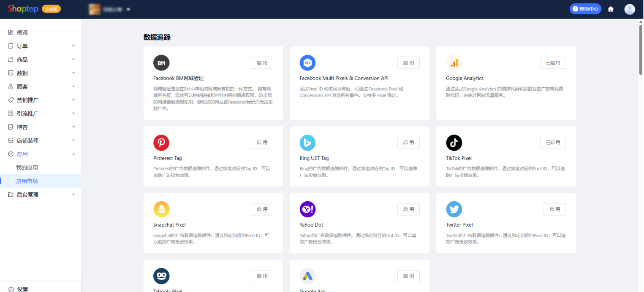Open the store selector dropdown in header
This screenshot has width=644, height=292.
click(109, 9)
